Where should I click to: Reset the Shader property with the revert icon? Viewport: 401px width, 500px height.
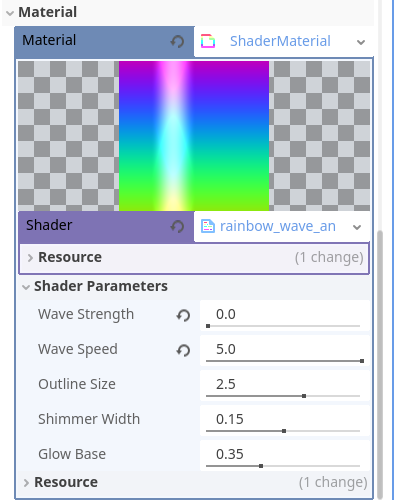177,227
